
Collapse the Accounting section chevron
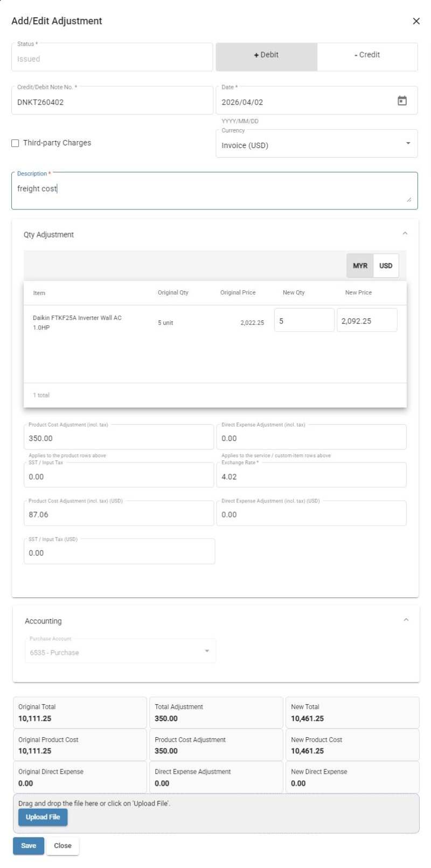pos(406,620)
